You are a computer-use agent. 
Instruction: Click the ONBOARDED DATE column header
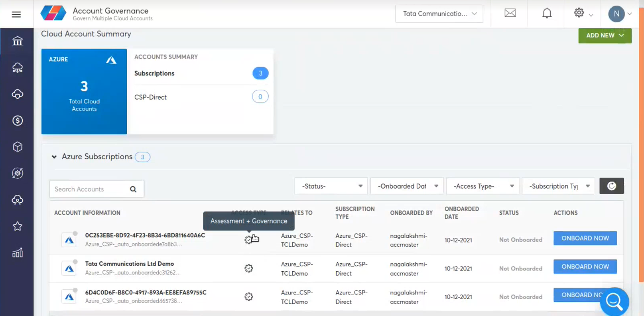[462, 213]
